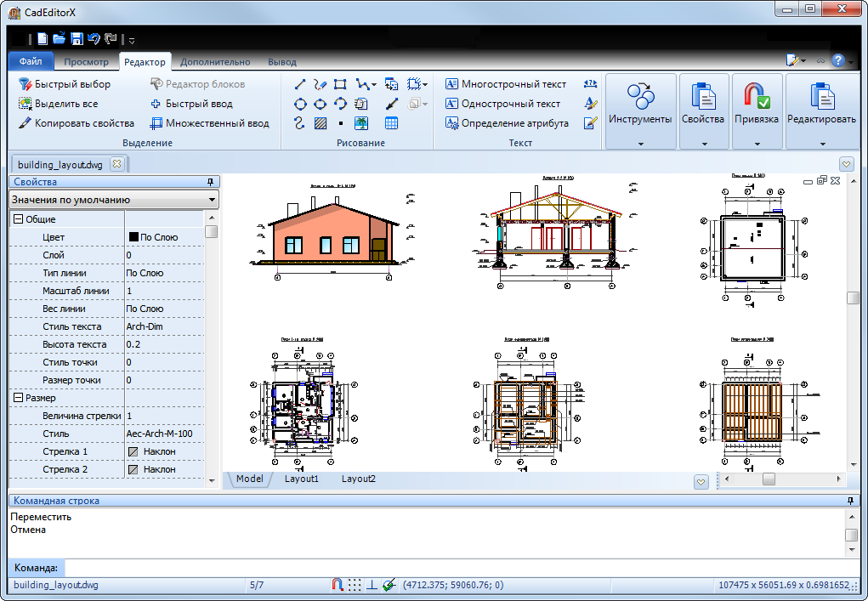Click the Hatch fill tool icon
The height and width of the screenshot is (601, 868).
click(321, 123)
